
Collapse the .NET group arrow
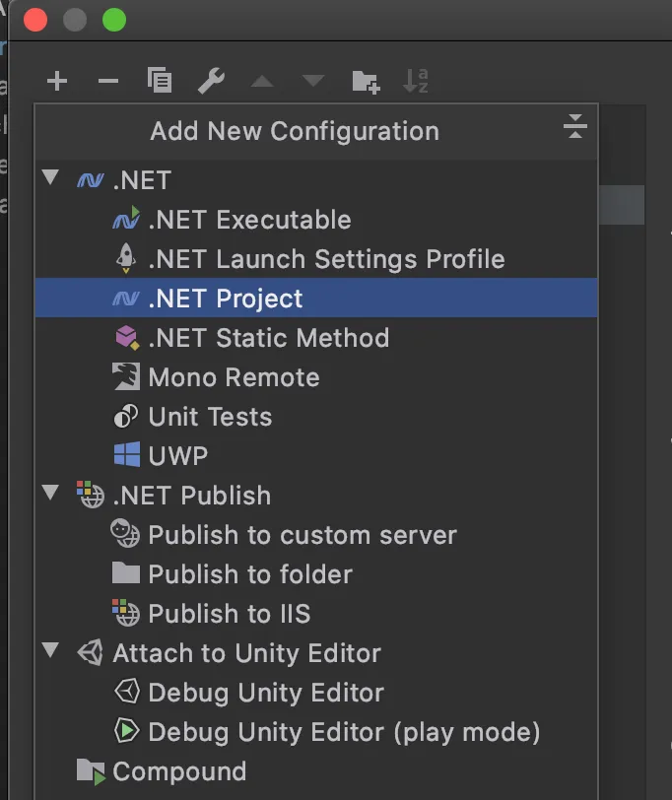(50, 177)
